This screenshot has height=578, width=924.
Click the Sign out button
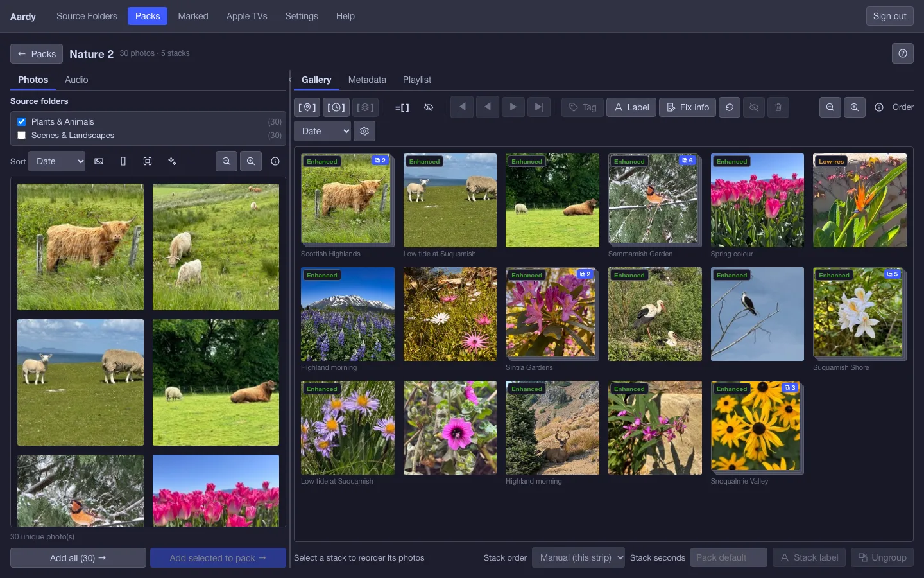(889, 16)
